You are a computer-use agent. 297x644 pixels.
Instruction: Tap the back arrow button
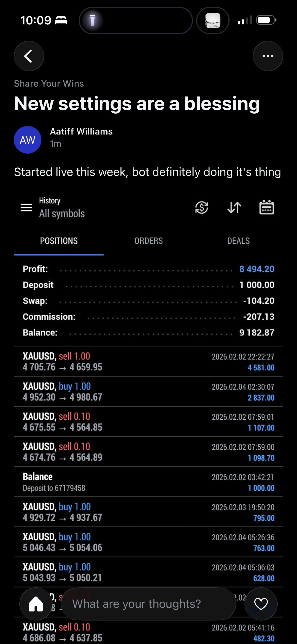(29, 56)
